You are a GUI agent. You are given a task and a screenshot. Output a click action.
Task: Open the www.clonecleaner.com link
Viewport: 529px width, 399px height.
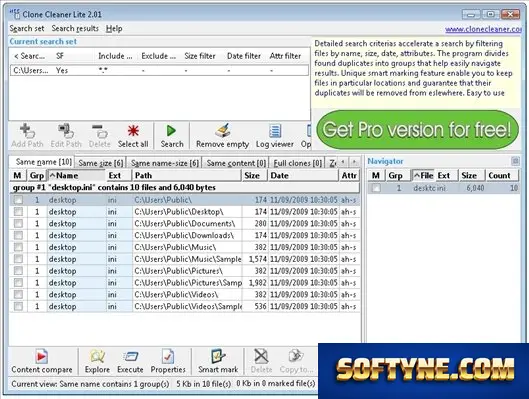click(x=483, y=29)
